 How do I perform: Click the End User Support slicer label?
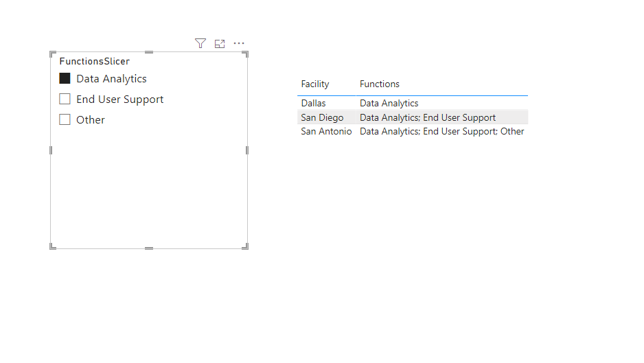[120, 99]
